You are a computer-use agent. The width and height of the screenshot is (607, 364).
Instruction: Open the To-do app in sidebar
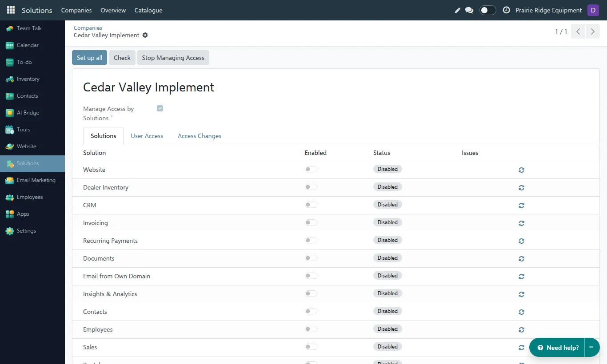tap(32, 62)
